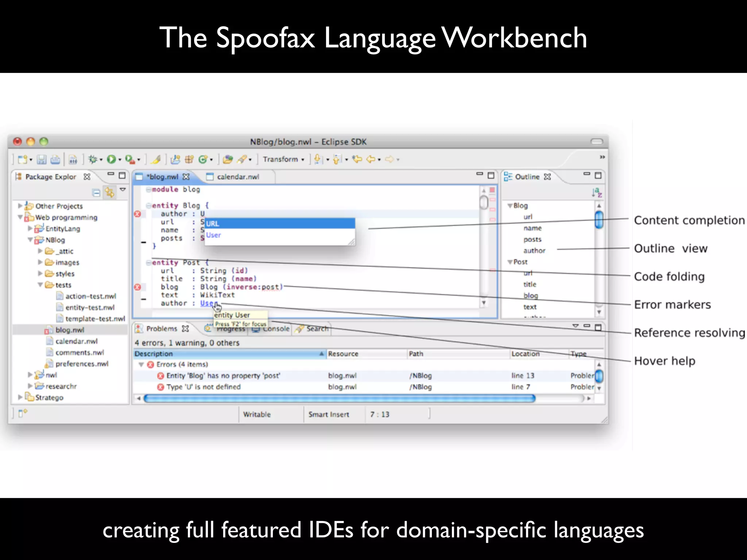
Task: Click the Save disk icon
Action: [x=42, y=159]
